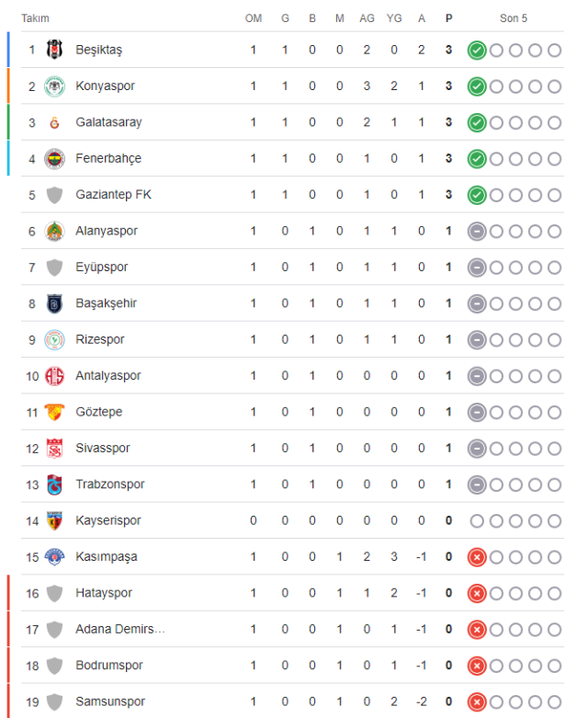Click Alanyaspor gray draw result indicator
This screenshot has width=588, height=718.
coord(476,231)
